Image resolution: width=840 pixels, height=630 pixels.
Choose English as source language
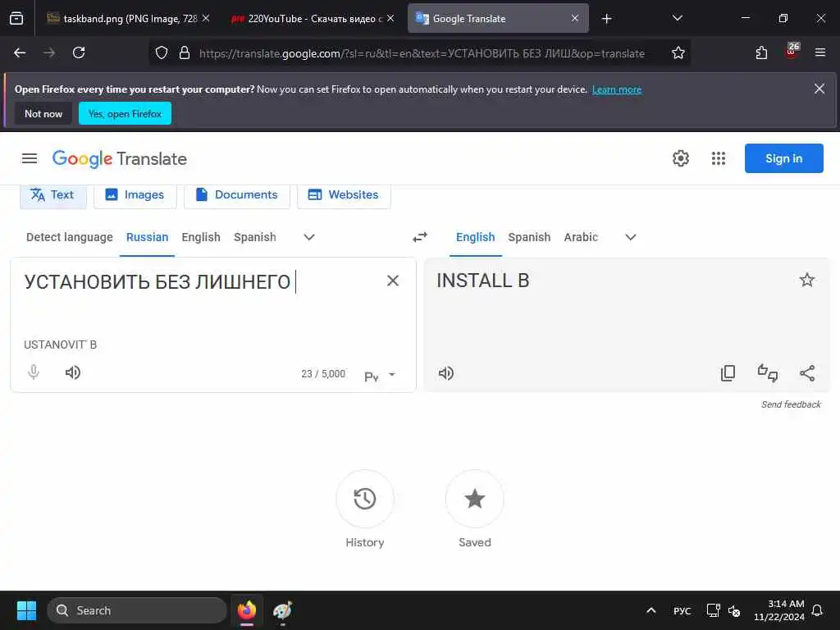coord(201,237)
